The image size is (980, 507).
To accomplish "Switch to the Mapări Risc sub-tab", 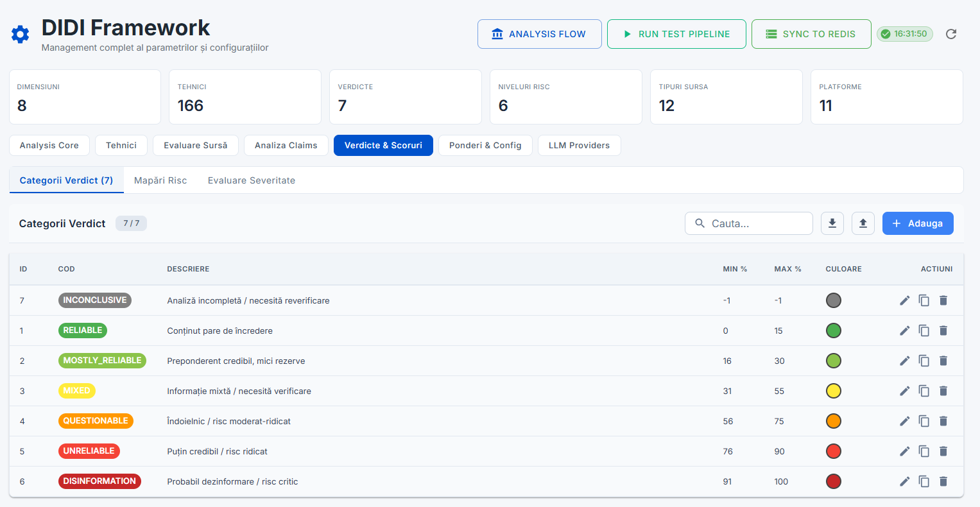I will (160, 180).
